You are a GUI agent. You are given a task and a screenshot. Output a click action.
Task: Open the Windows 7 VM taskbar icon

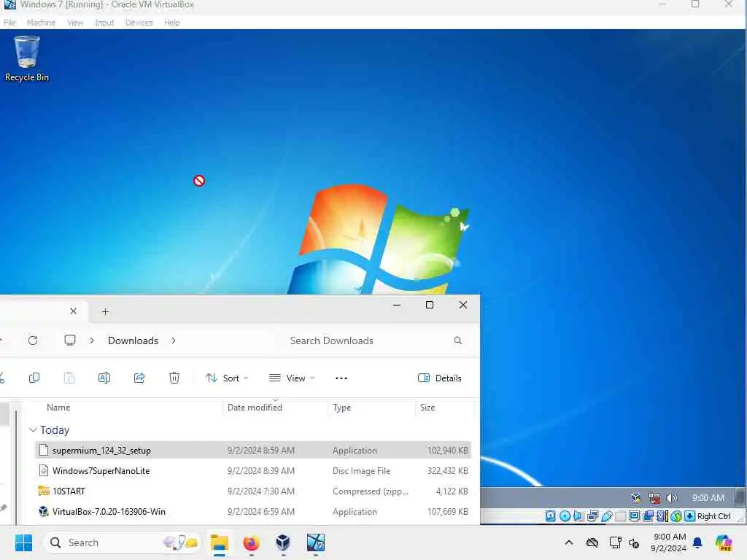point(315,542)
